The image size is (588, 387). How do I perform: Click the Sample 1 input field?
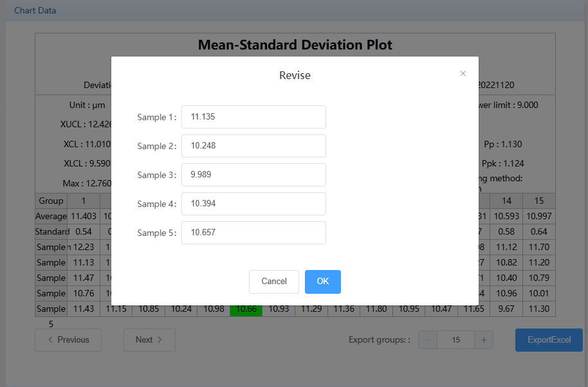[x=253, y=117]
